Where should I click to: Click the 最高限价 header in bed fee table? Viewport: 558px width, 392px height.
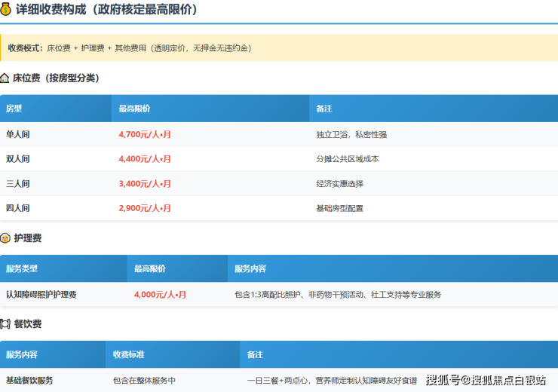134,109
